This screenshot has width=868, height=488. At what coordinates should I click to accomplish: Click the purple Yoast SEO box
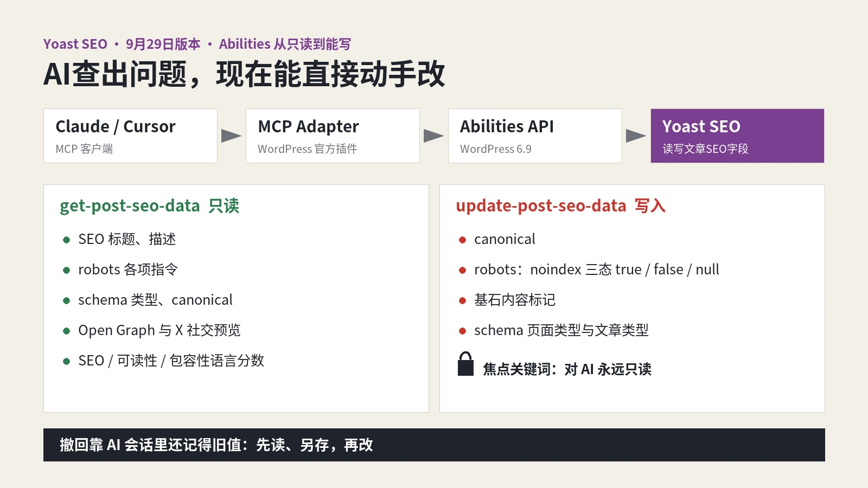[x=737, y=136]
